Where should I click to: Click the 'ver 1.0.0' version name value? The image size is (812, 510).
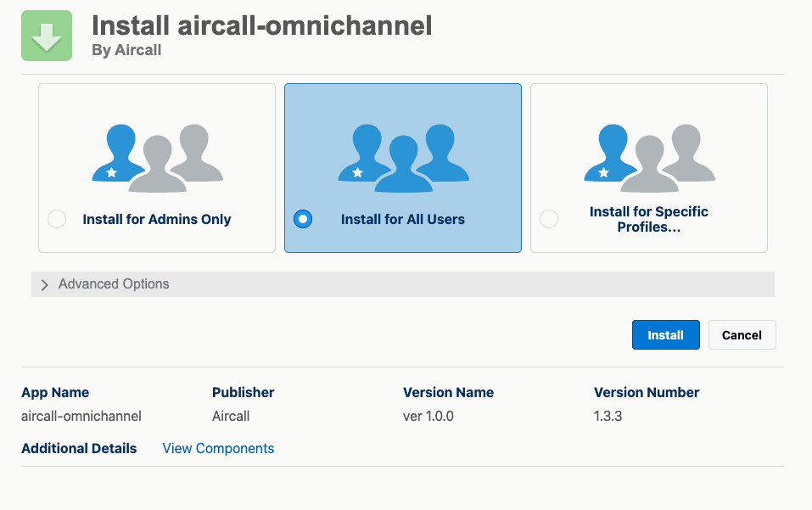tap(428, 417)
